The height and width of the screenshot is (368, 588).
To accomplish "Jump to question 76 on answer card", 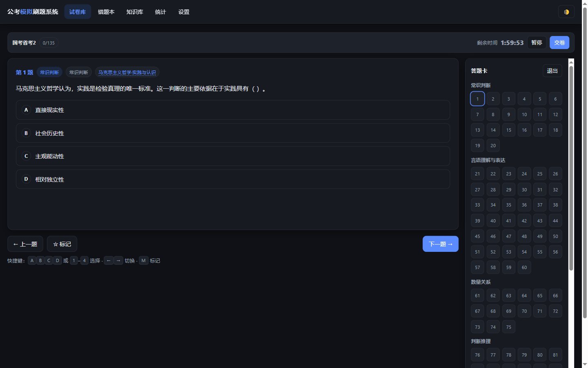I will pyautogui.click(x=477, y=355).
